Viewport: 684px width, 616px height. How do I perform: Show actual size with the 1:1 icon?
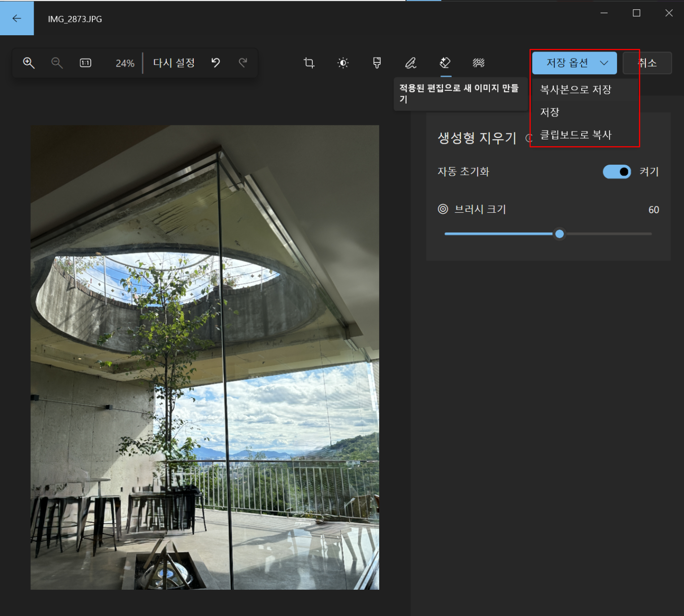(x=85, y=63)
